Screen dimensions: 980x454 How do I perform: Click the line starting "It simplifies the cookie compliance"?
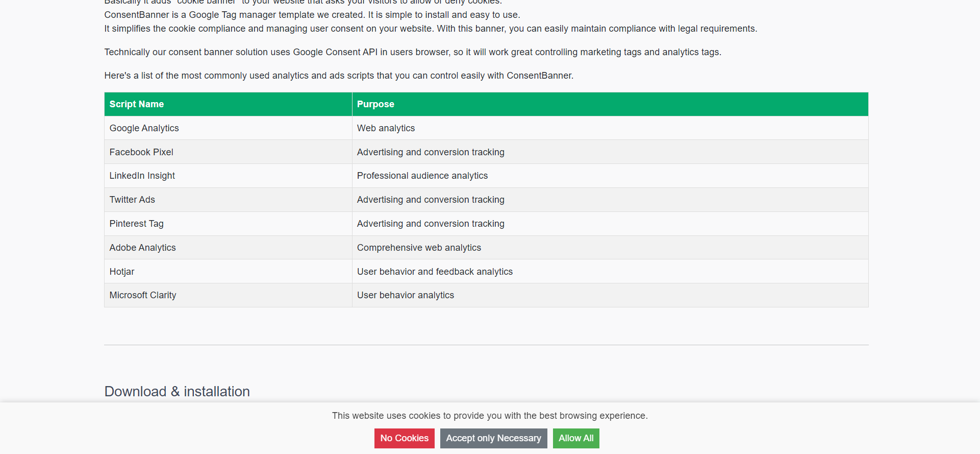(431, 29)
